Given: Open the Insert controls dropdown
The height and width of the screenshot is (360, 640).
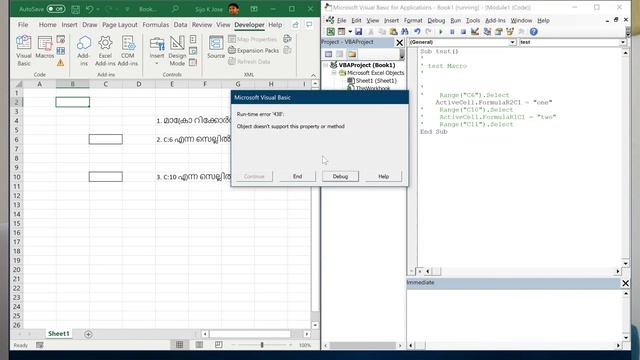Looking at the screenshot, I should [x=157, y=51].
